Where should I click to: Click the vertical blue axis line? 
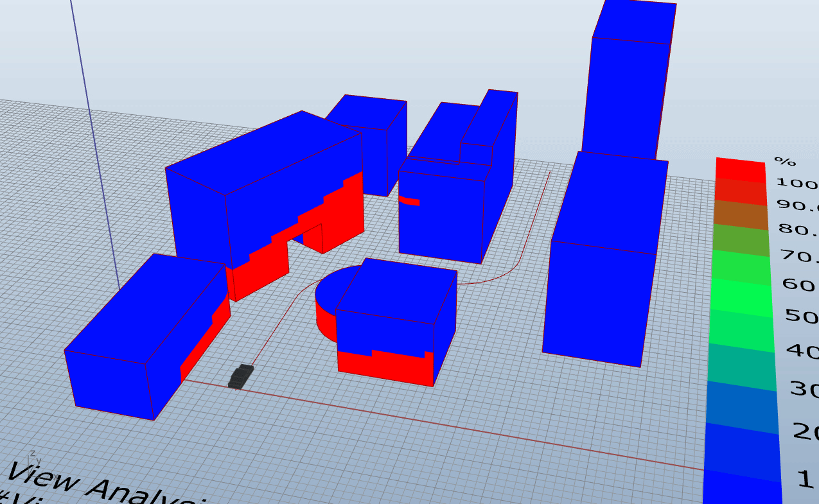tap(94, 144)
